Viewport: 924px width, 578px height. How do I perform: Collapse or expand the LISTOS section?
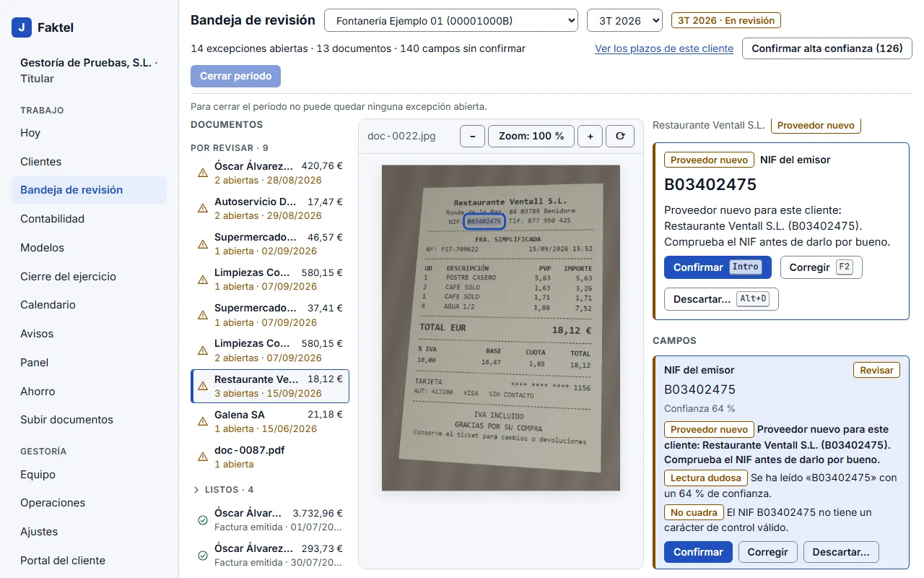[222, 490]
